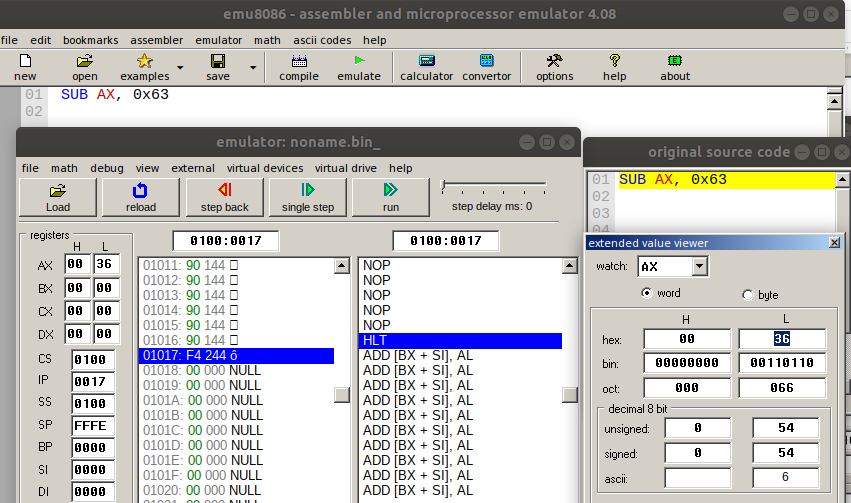The width and height of the screenshot is (851, 503).
Task: Click the compile toolbar icon
Action: click(x=298, y=67)
